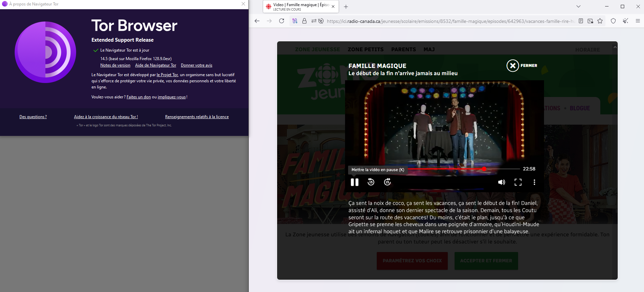Open the Notes de version link
Screen dimensions: 644x292
click(115, 65)
